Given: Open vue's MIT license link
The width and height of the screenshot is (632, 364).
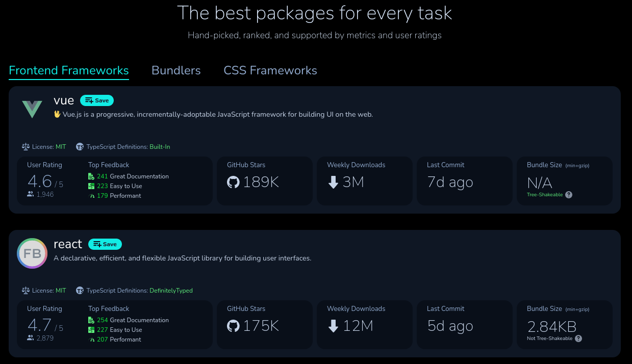Looking at the screenshot, I should 61,146.
